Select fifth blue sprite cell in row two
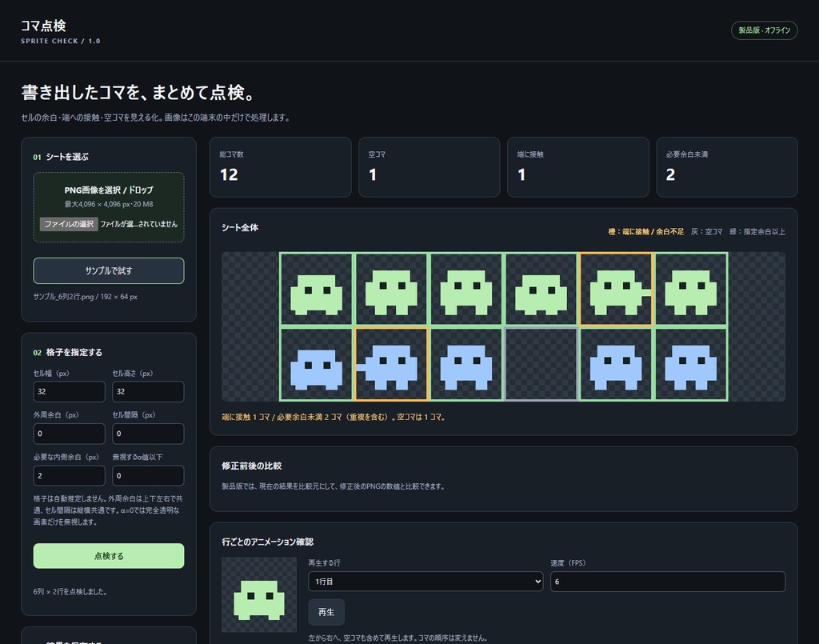 pyautogui.click(x=616, y=364)
